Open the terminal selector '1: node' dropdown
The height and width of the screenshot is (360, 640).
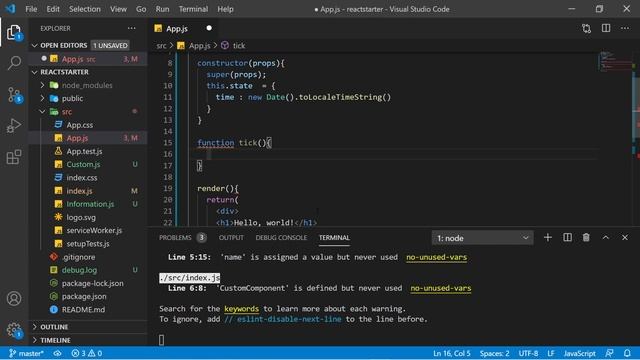(x=482, y=238)
